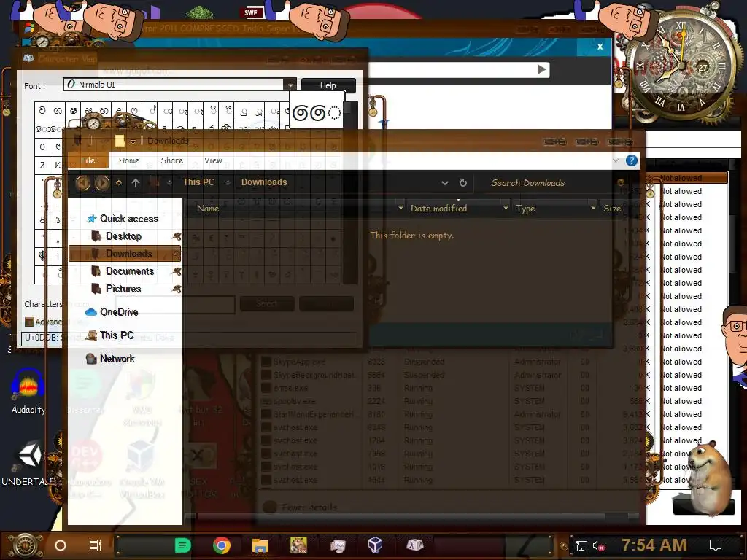Click the Cortana circle on the taskbar

[x=61, y=545]
